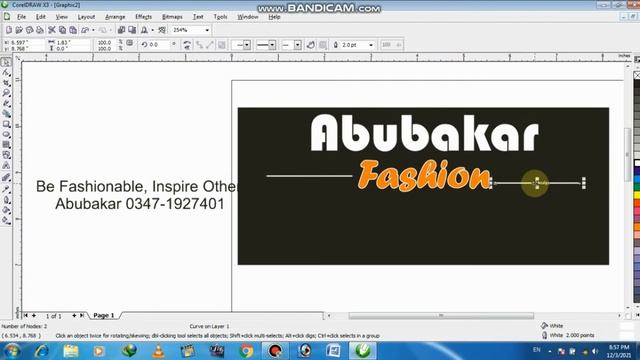Select the Pick tool in toolbox
640x360 pixels.
[x=6, y=62]
